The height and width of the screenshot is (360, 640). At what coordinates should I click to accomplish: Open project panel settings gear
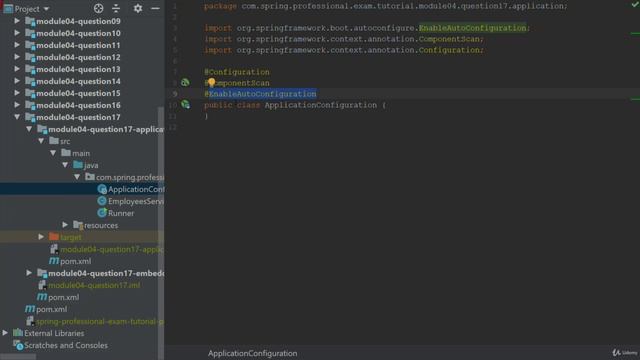point(138,8)
